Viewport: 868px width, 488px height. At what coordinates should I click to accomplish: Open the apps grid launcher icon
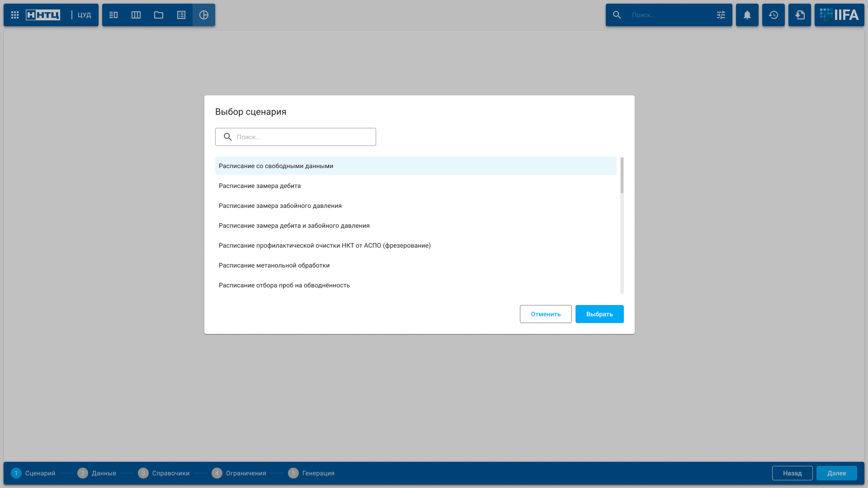pyautogui.click(x=15, y=15)
